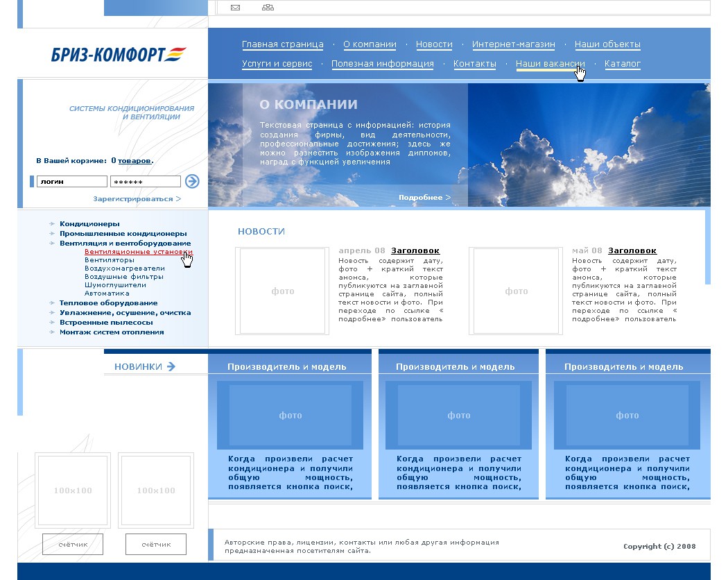This screenshot has width=728, height=580.
Task: Open О компании in top menu
Action: (370, 44)
